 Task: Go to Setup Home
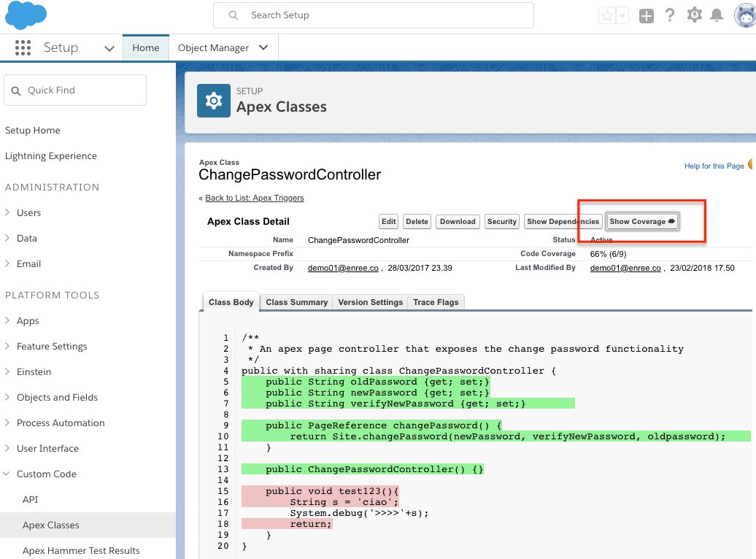(33, 130)
